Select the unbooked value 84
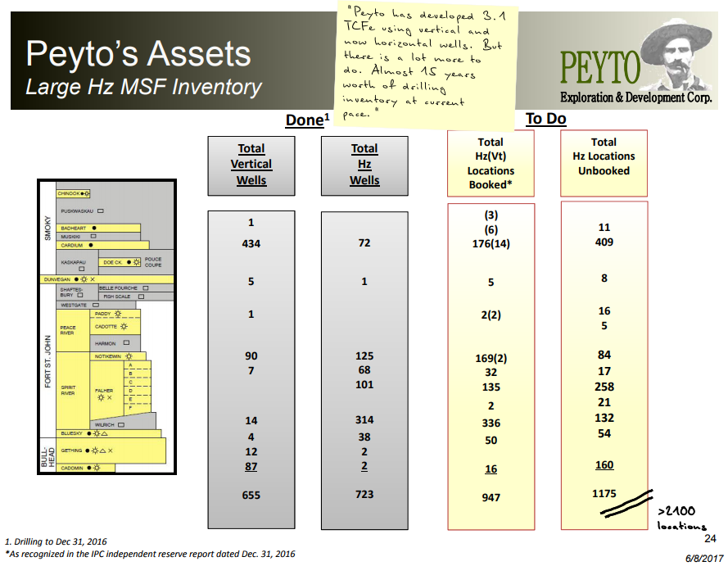The image size is (728, 566). pyautogui.click(x=604, y=355)
